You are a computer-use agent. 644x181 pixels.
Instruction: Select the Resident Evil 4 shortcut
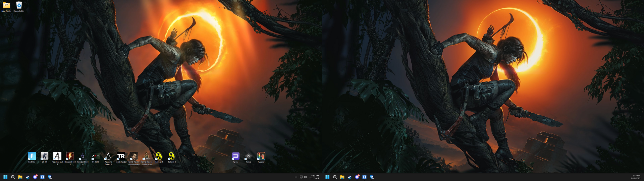click(x=57, y=159)
